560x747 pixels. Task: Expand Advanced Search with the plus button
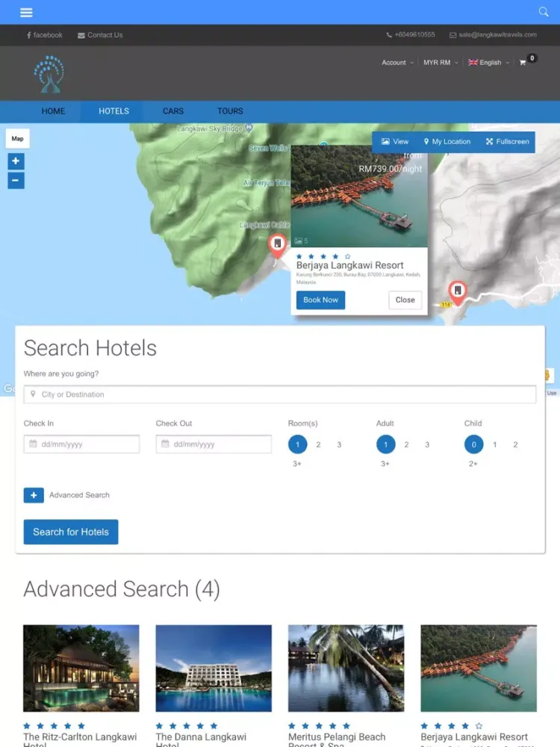click(34, 495)
